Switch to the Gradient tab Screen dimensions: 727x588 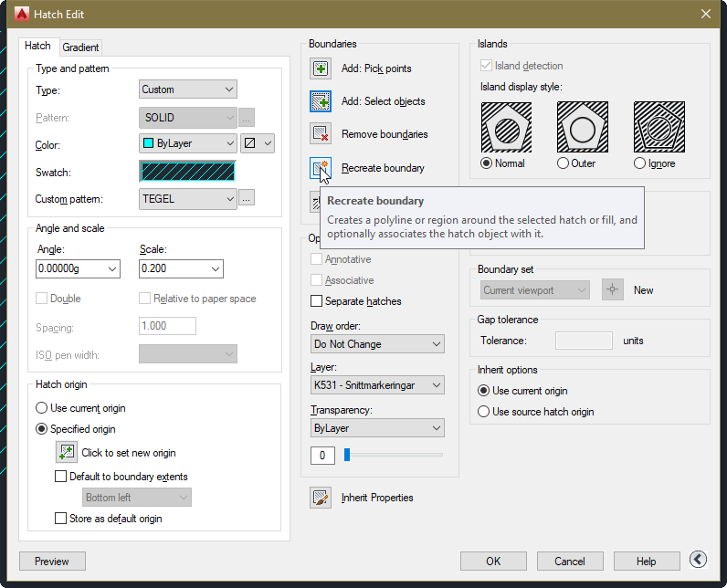pyautogui.click(x=80, y=47)
